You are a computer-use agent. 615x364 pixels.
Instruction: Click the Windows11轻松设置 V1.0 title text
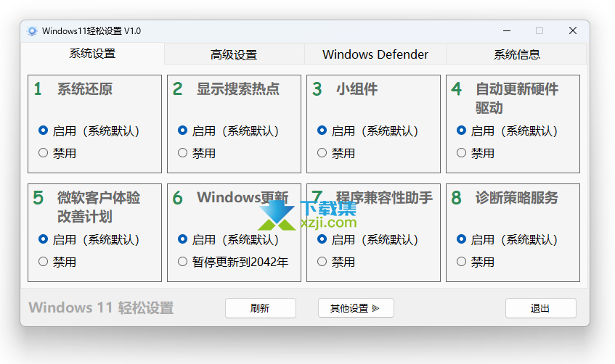point(91,31)
